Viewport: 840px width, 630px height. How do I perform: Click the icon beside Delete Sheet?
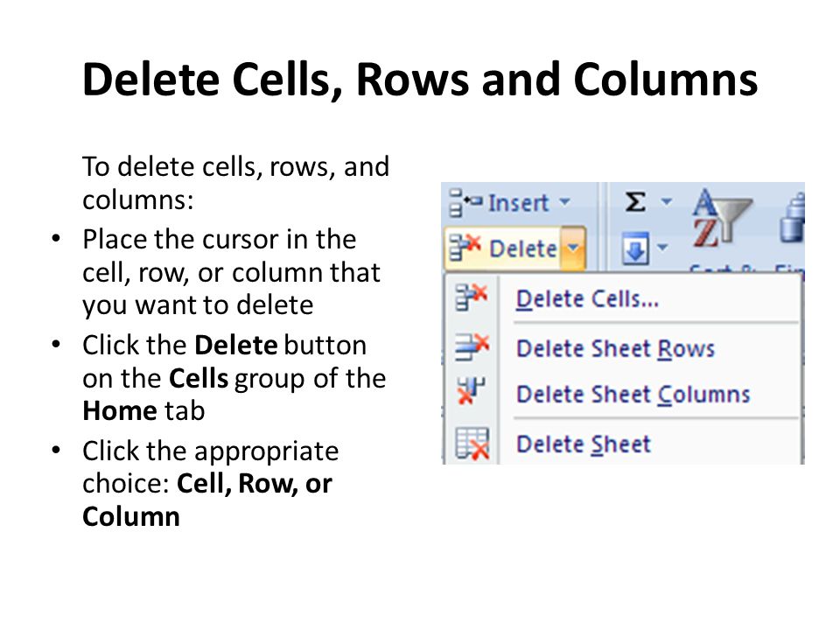[472, 443]
